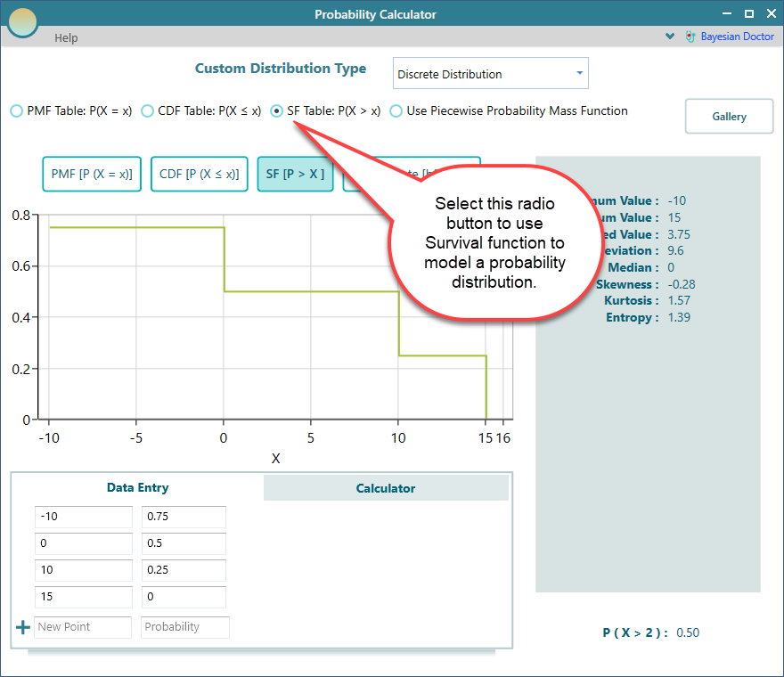Click the probability field containing 0.75
The width and height of the screenshot is (784, 677).
click(x=184, y=518)
